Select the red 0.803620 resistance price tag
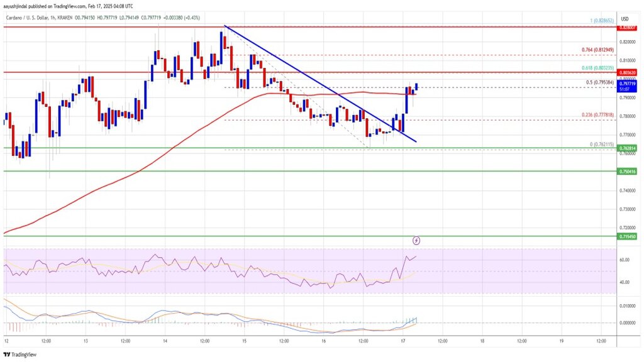The image size is (644, 362). (627, 72)
